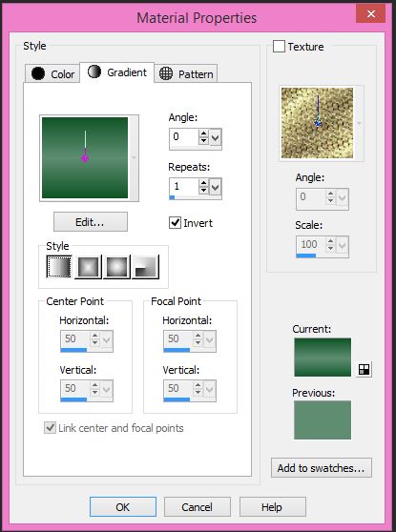Decrease Repeats value with down arrow
Screen dimensions: 396x532
203,190
